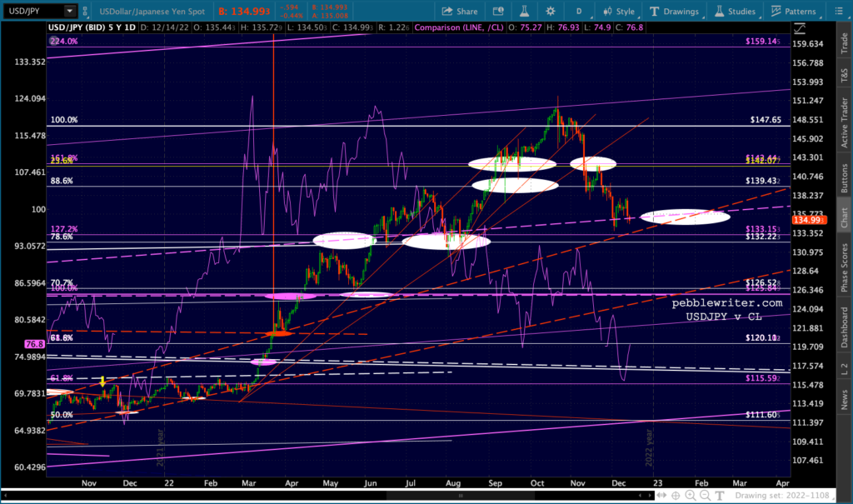
Task: Click the zoom in magnifier icon
Action: click(691, 496)
